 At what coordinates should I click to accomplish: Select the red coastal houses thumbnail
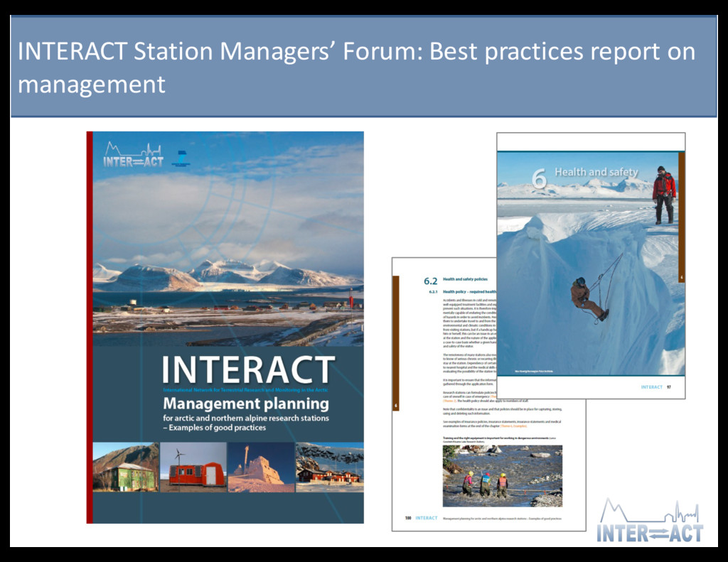coord(330,467)
